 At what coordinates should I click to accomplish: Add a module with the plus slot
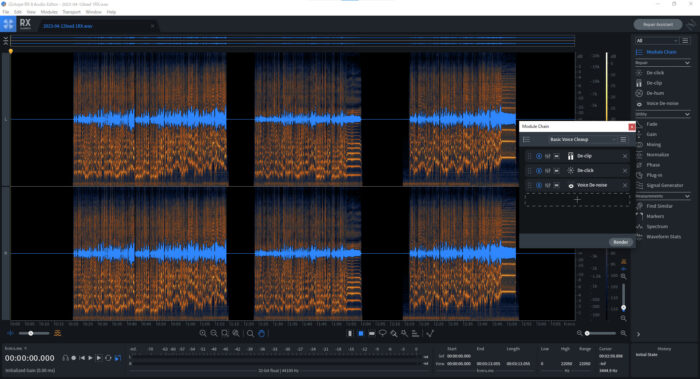coord(577,200)
